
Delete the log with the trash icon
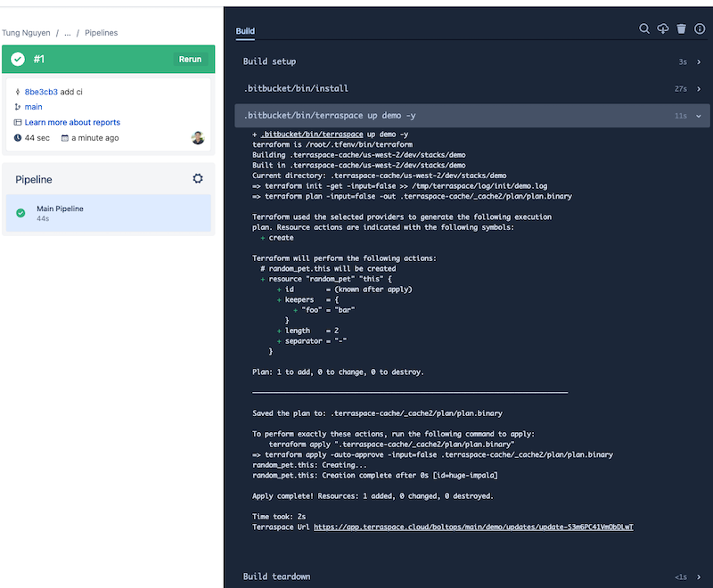pos(681,29)
